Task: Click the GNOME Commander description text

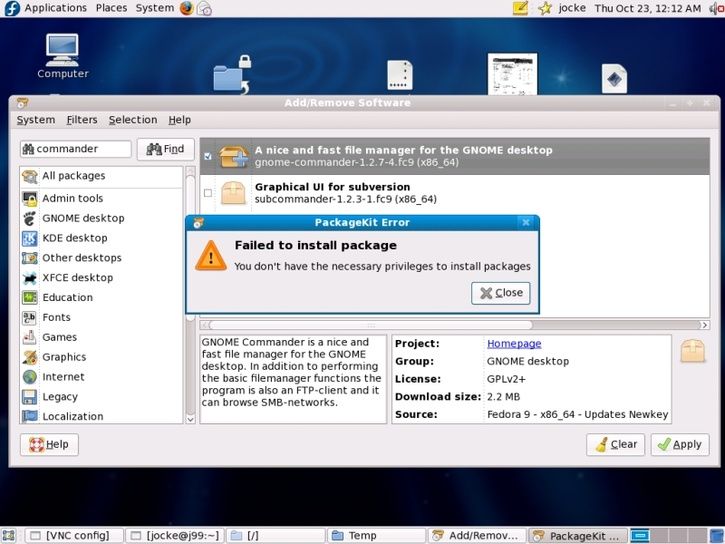Action: coord(292,372)
